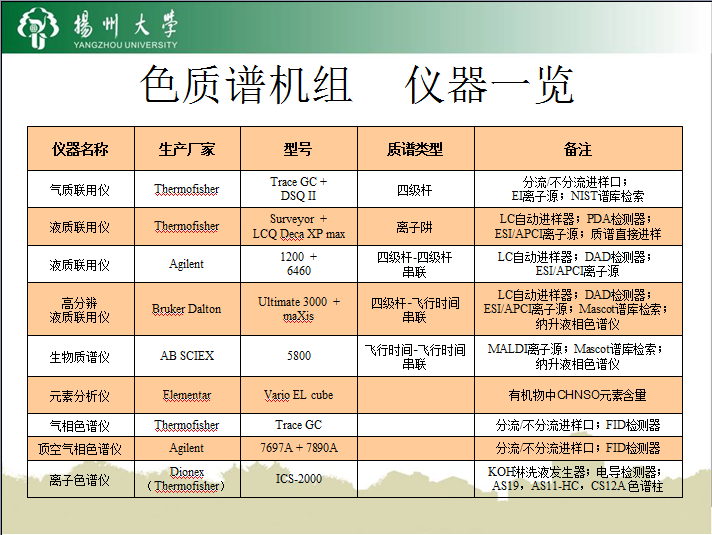Select the Vario EL cube model cell
712x535 pixels.
point(299,395)
